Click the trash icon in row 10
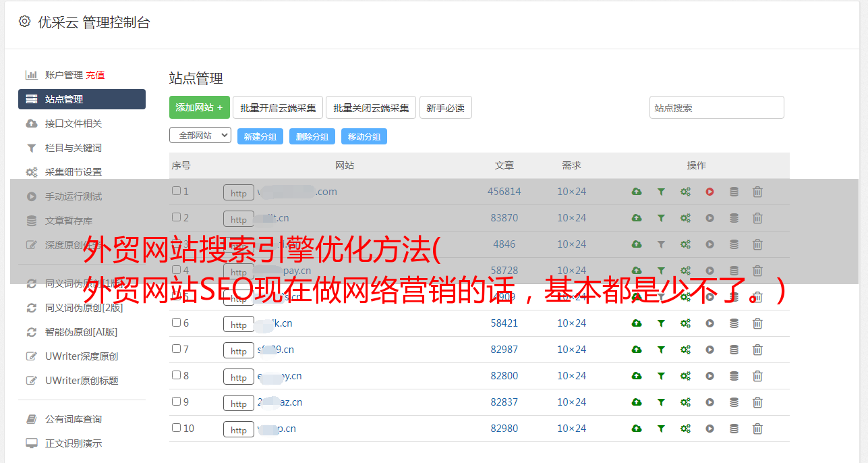The width and height of the screenshot is (868, 463). pos(757,429)
